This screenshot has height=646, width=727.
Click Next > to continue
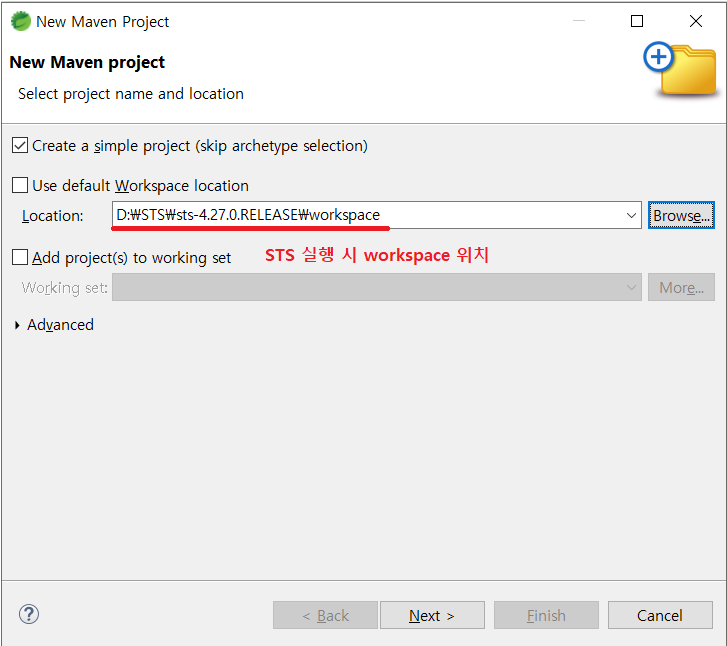[432, 615]
